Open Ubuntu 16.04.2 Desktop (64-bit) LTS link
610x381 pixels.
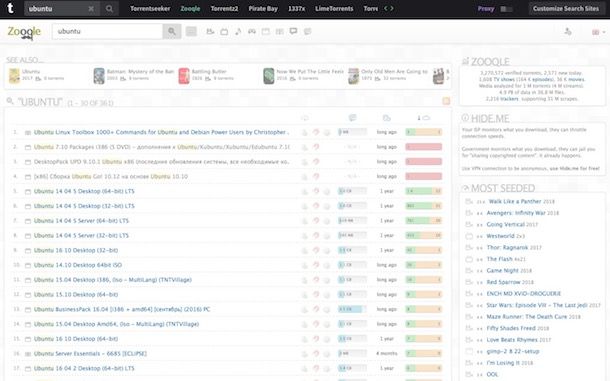(84, 368)
